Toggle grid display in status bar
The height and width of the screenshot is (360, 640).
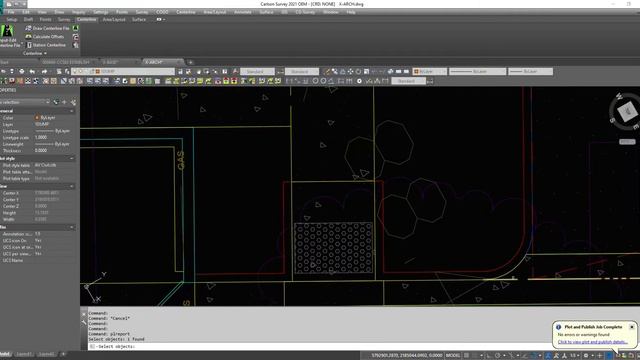click(x=467, y=356)
